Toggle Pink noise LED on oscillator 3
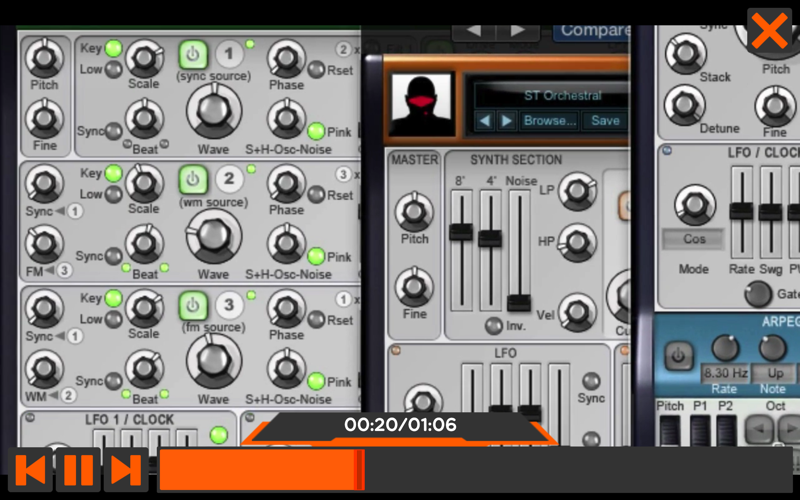 point(316,381)
